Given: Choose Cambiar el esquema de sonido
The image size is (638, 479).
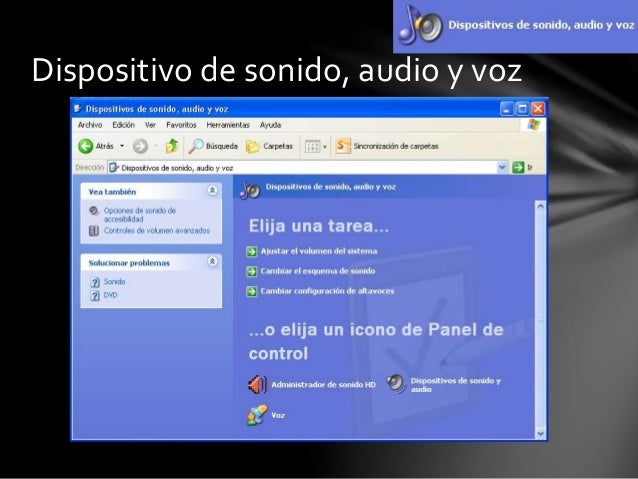Looking at the screenshot, I should click(x=318, y=271).
